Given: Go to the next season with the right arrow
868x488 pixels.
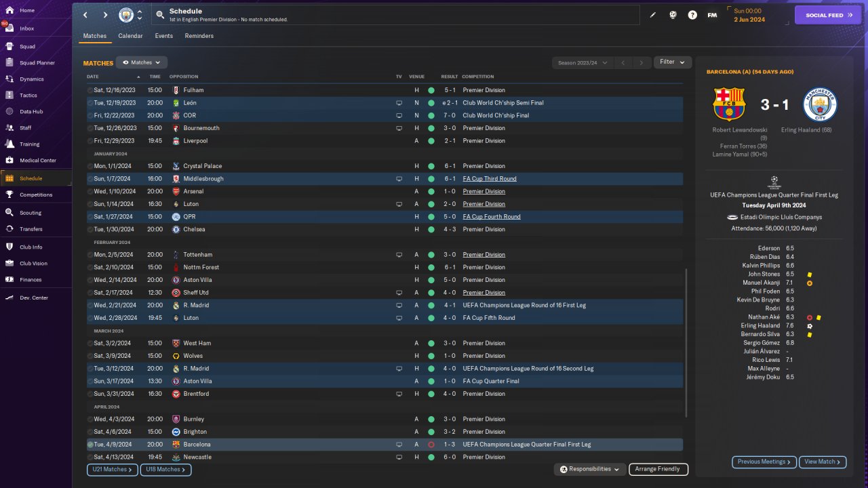Looking at the screenshot, I should coord(641,62).
